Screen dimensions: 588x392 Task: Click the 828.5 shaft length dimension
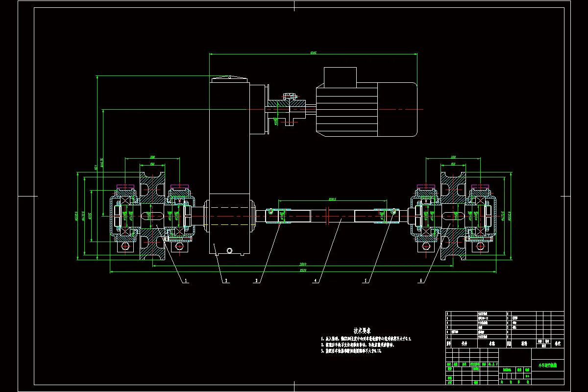333,199
